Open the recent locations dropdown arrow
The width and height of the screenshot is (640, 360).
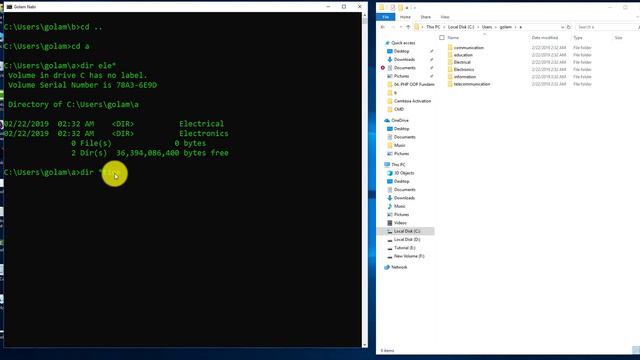click(401, 27)
